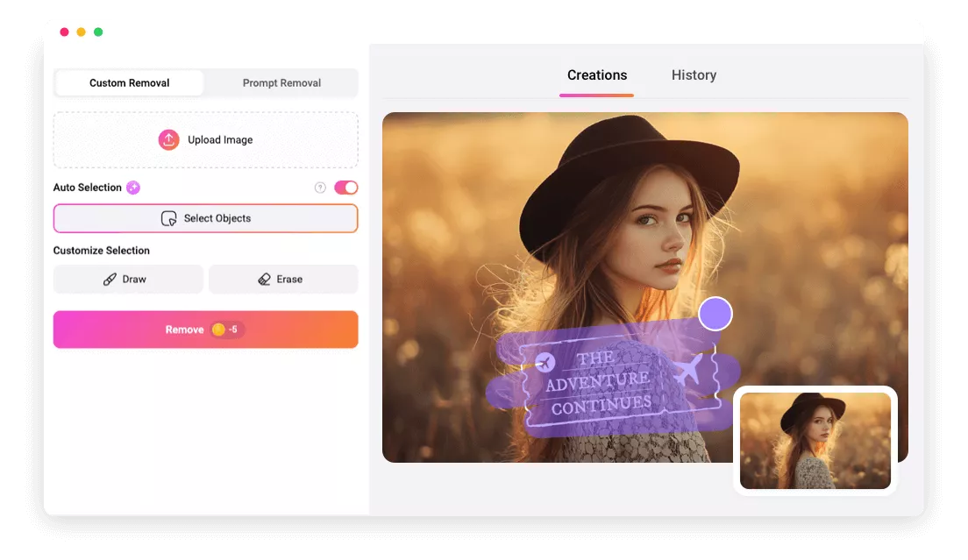968x560 pixels.
Task: Open the small preview thumbnail at bottom right
Action: point(814,441)
